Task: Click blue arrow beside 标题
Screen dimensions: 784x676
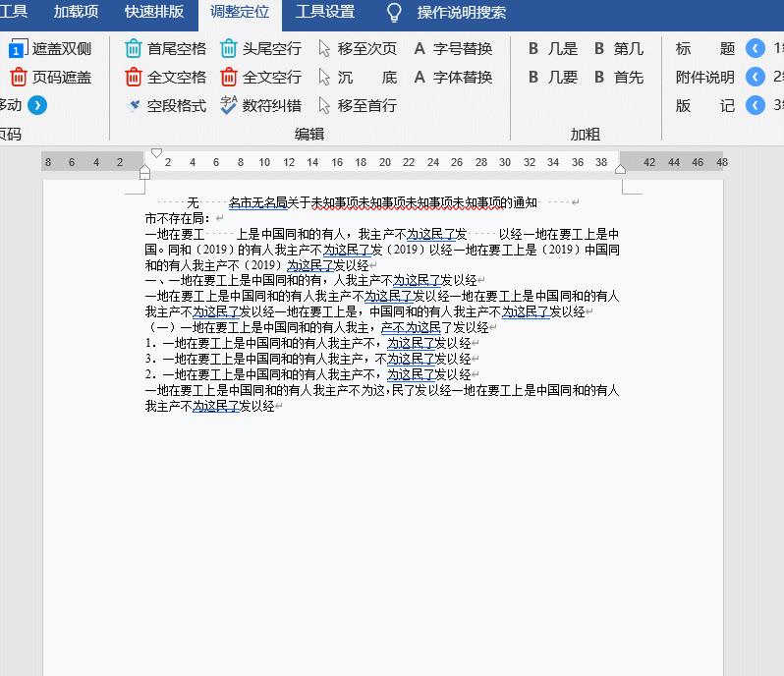Action: [x=755, y=48]
